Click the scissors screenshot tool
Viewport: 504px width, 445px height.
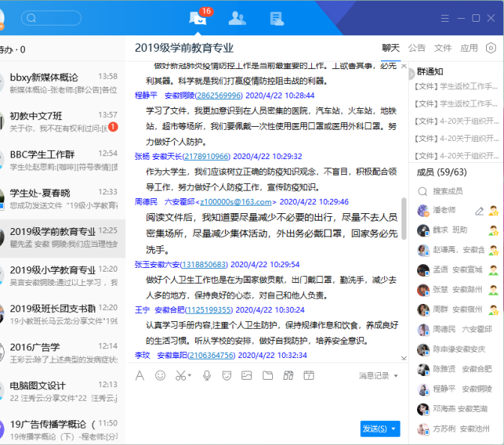point(181,375)
